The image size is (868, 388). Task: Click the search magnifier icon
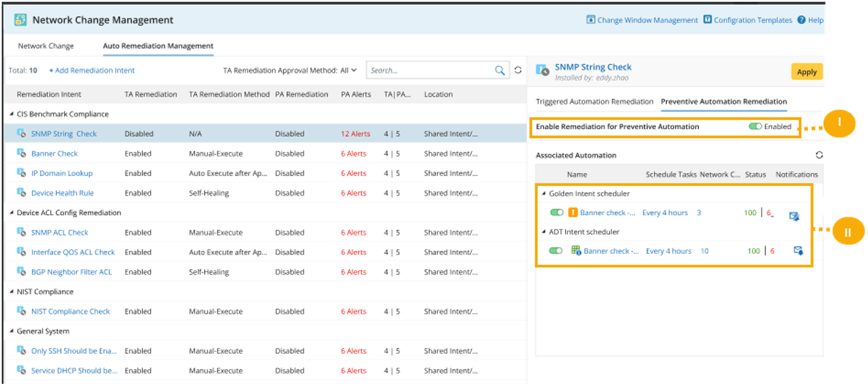click(500, 71)
